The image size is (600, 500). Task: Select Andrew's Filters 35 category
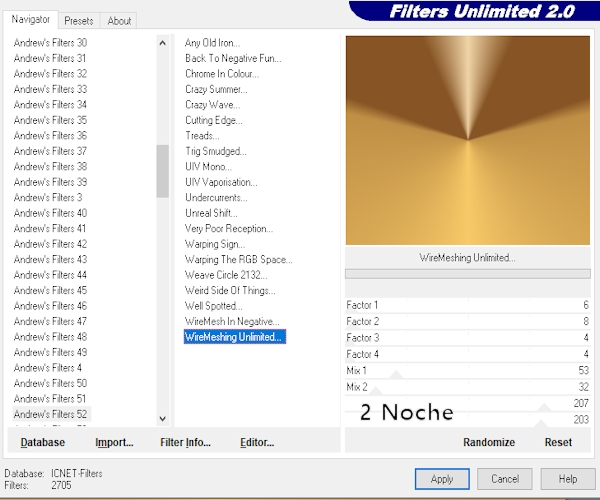pyautogui.click(x=50, y=120)
